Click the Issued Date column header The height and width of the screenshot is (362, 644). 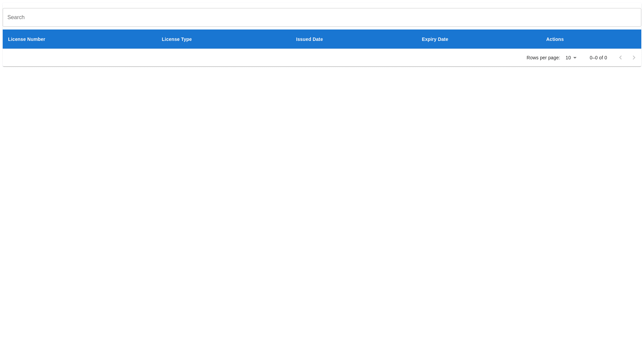tap(309, 39)
